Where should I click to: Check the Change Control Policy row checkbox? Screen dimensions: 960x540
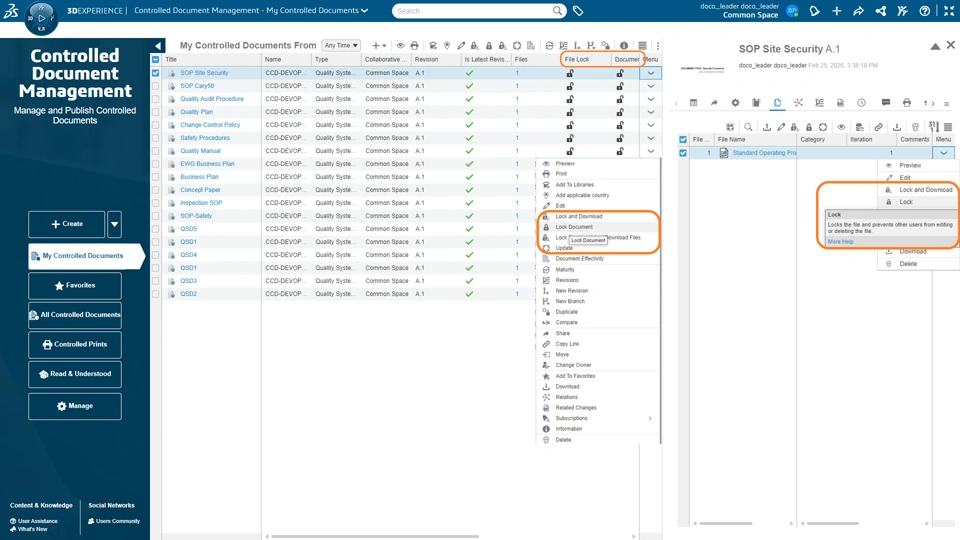pyautogui.click(x=156, y=125)
